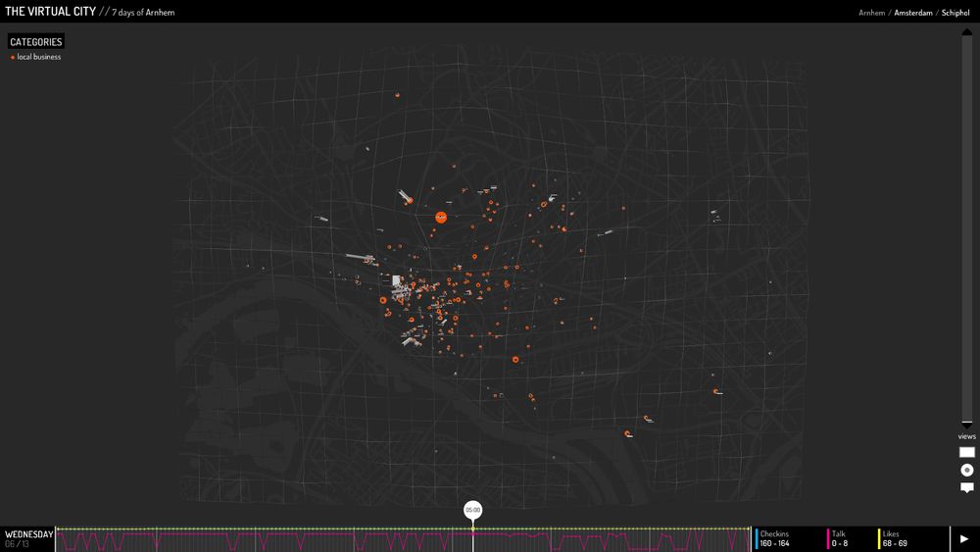
Task: Click the 'views' label
Action: 967,436
